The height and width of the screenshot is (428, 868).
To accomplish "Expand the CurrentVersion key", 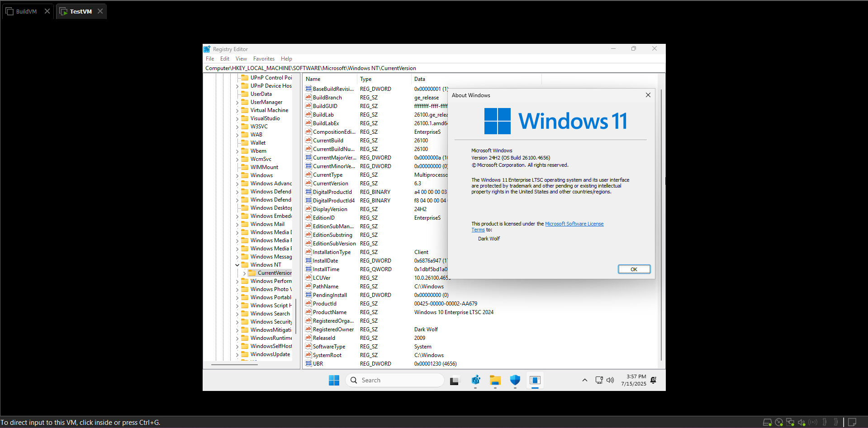I will (244, 273).
